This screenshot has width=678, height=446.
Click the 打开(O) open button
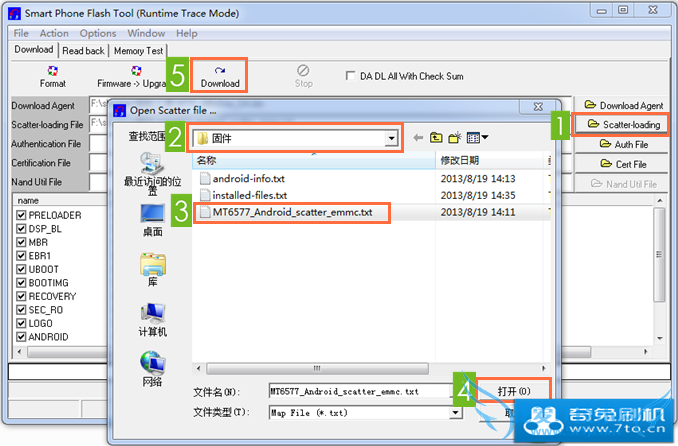click(x=514, y=391)
